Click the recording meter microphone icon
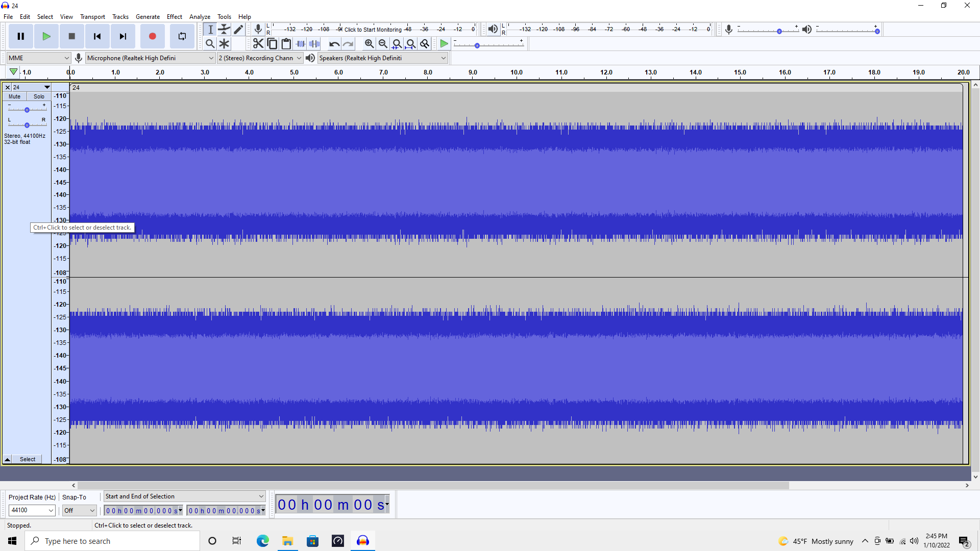This screenshot has width=980, height=551. point(258,29)
